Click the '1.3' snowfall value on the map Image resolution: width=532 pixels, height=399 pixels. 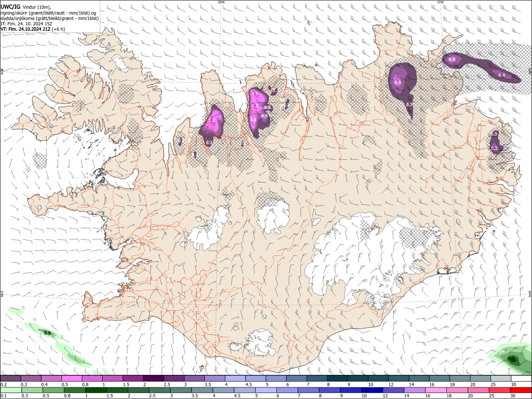(255, 106)
